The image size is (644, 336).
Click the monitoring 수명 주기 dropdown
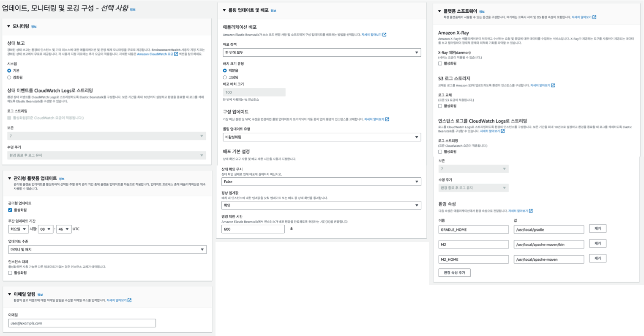coord(107,155)
